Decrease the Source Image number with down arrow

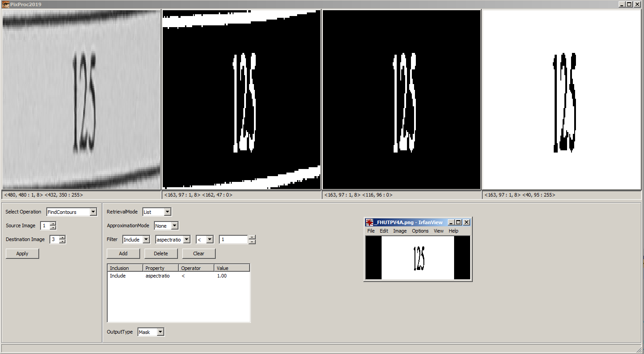(x=53, y=228)
